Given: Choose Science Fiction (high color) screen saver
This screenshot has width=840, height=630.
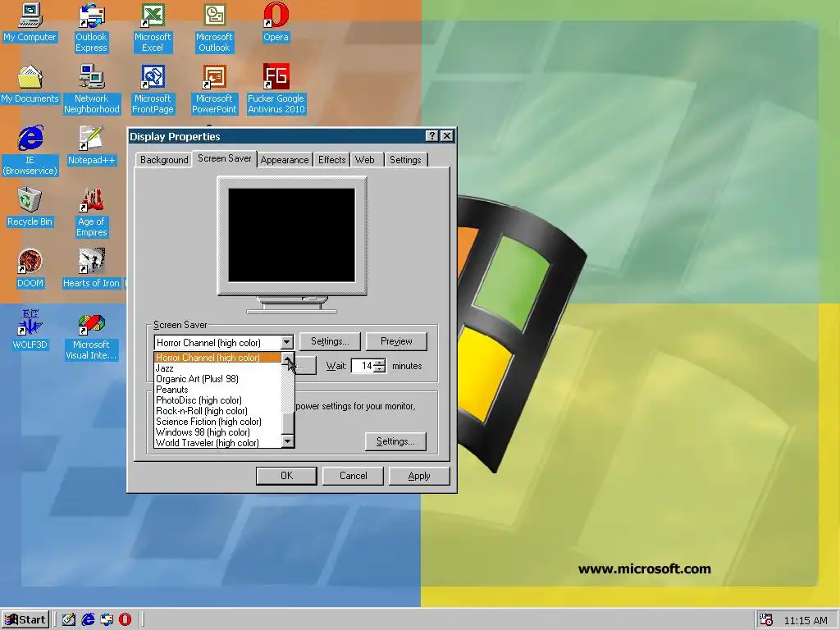Looking at the screenshot, I should (217, 422).
